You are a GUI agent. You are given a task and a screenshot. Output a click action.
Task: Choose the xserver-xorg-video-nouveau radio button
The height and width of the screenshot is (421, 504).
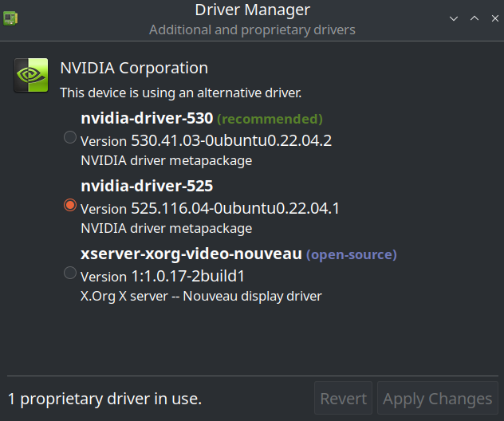click(x=69, y=273)
